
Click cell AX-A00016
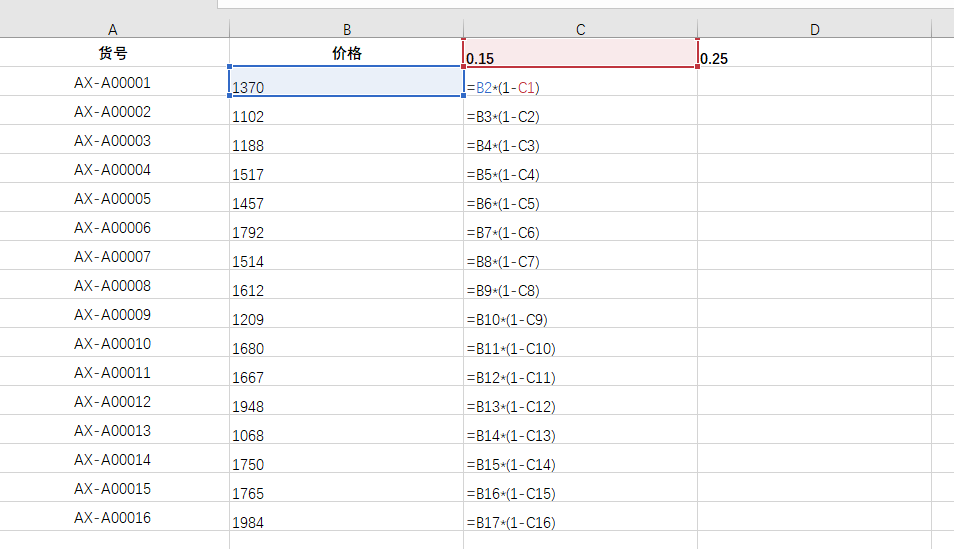[x=113, y=517]
